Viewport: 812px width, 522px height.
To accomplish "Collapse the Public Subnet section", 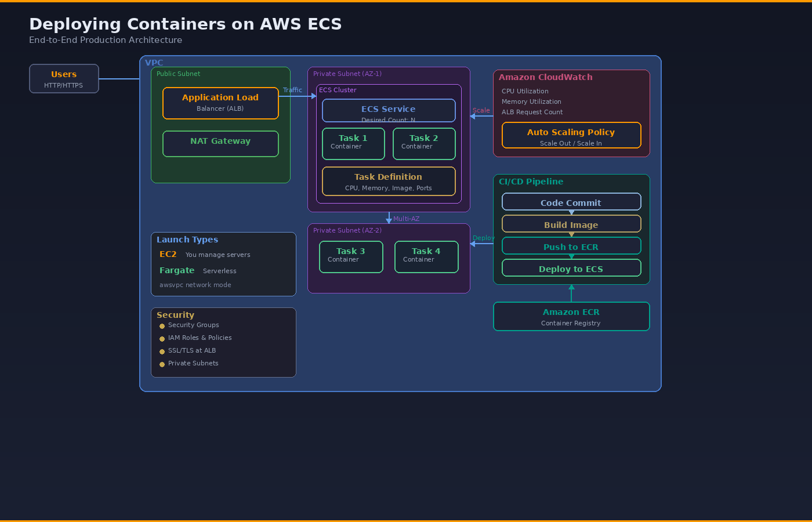I will coord(178,74).
